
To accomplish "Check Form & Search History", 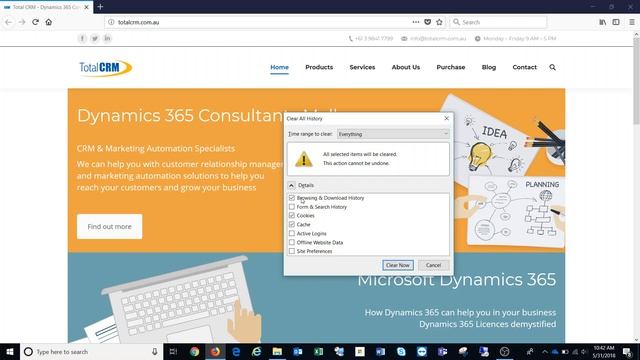I will (x=291, y=207).
